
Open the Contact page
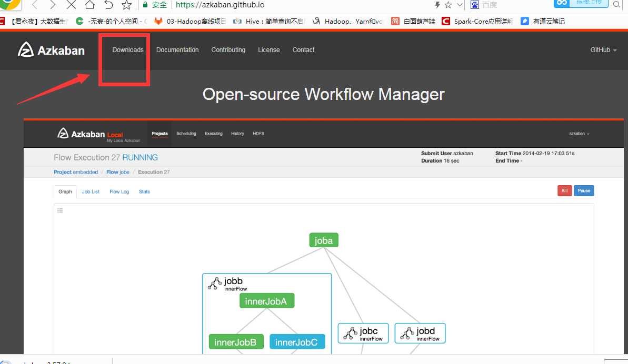pyautogui.click(x=303, y=50)
